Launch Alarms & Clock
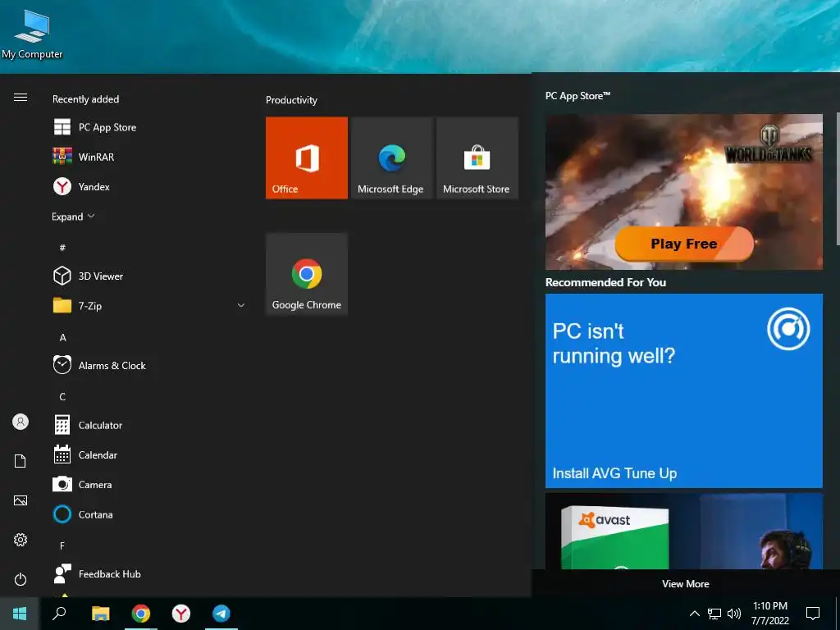Image resolution: width=840 pixels, height=630 pixels. click(149, 365)
